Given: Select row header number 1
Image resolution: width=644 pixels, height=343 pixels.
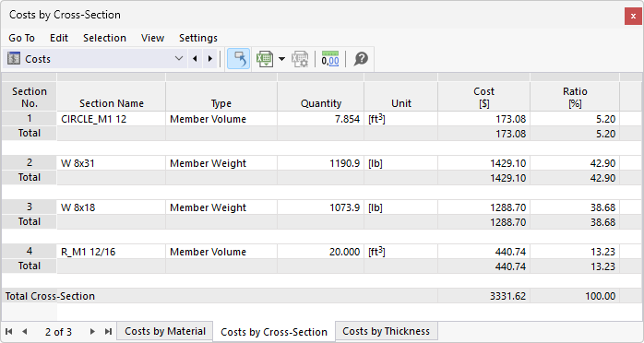Looking at the screenshot, I should click(30, 119).
